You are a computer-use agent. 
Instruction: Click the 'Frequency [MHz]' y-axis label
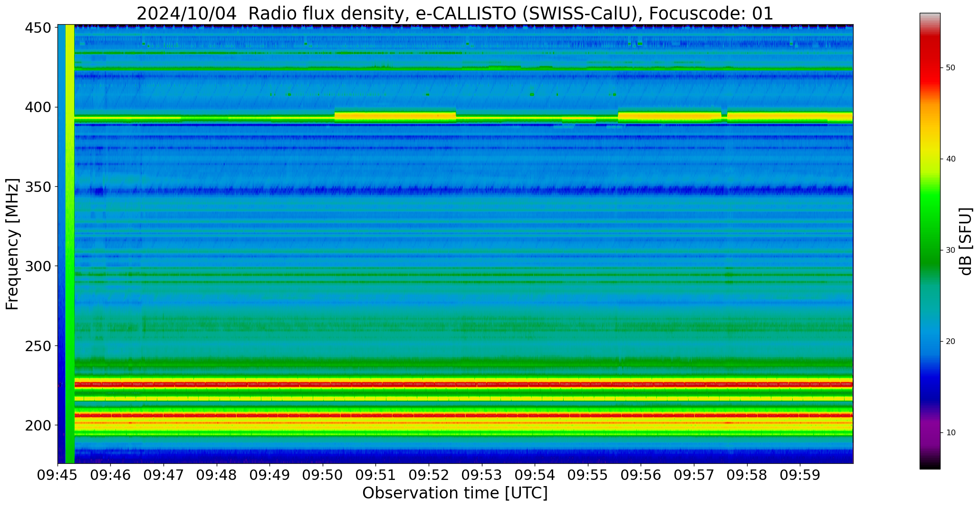(12, 244)
